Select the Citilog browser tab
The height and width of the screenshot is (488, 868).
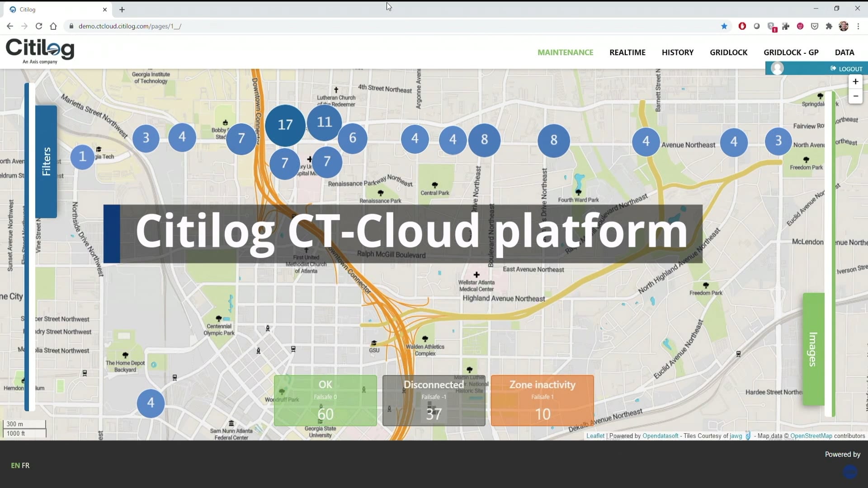(x=59, y=9)
